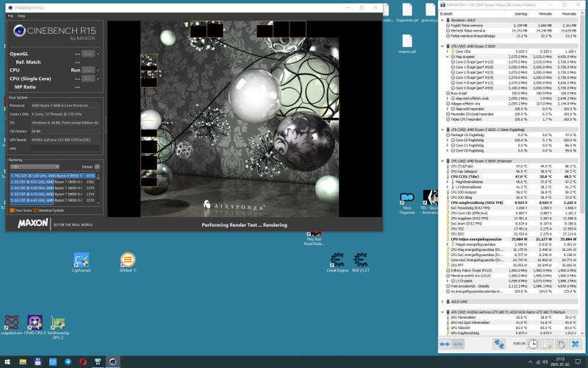Open Opera browser from the taskbar
The width and height of the screenshot is (588, 368).
pos(83,361)
